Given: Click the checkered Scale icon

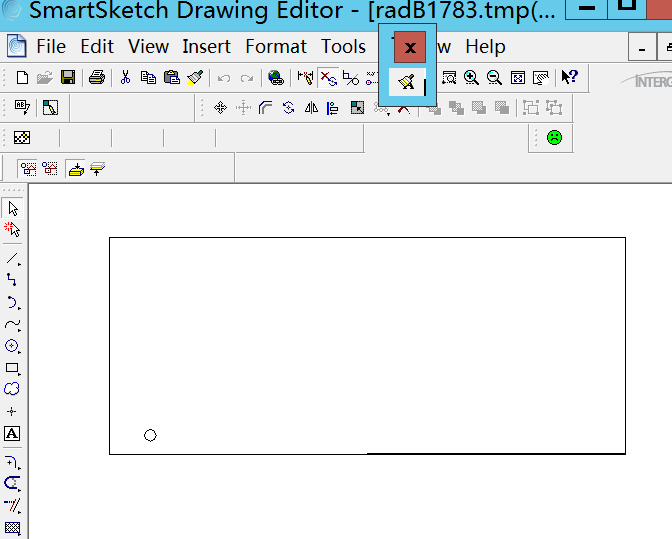Looking at the screenshot, I should tap(357, 108).
